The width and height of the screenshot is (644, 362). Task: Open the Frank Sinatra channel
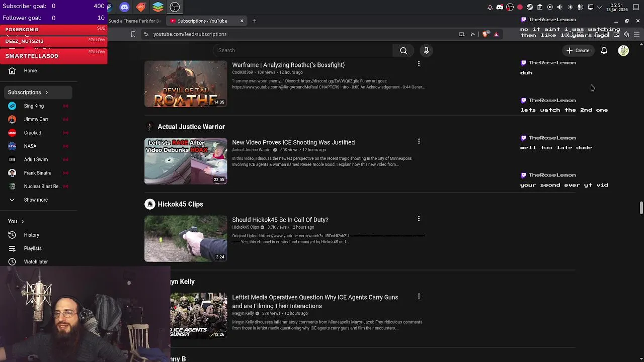pos(39,173)
